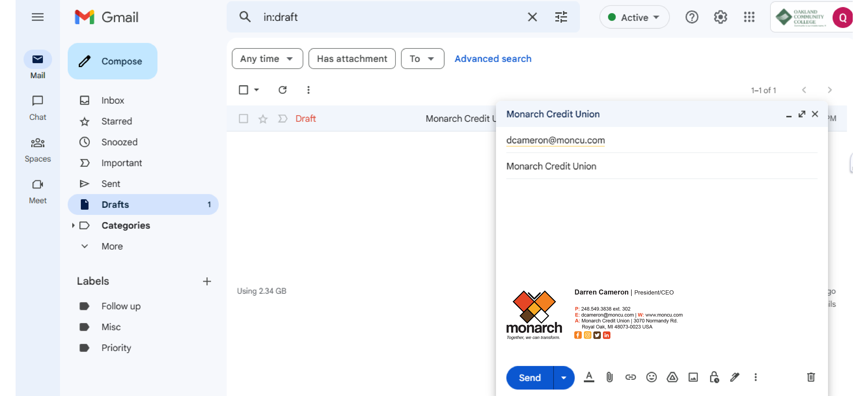The width and height of the screenshot is (868, 396).
Task: Switch to Meet in the side rail
Action: point(37,191)
